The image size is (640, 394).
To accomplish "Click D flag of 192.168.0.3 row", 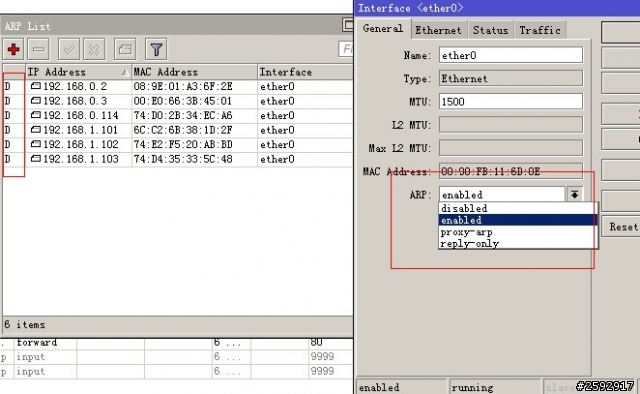I will [x=7, y=100].
